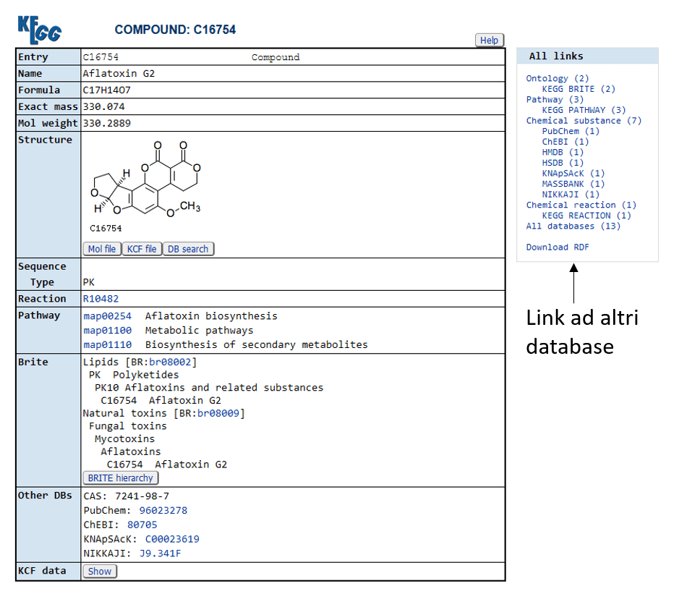Download the Mol file

(x=102, y=249)
